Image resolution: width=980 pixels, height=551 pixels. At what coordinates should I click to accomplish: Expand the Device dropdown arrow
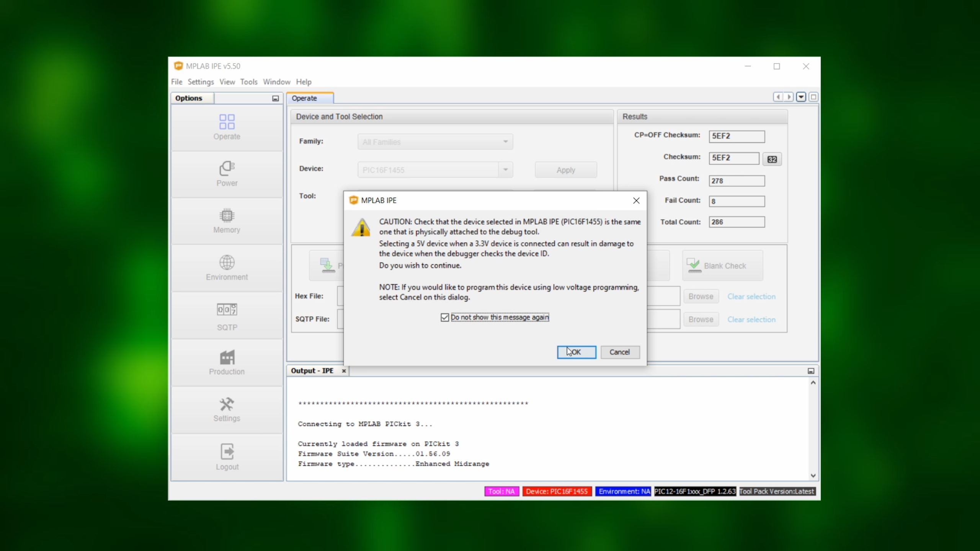coord(505,170)
